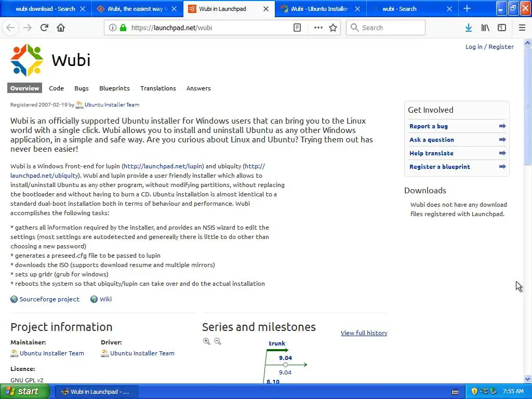Click the Windows Security shield tray icon
The width and height of the screenshot is (532, 399).
pos(474,391)
